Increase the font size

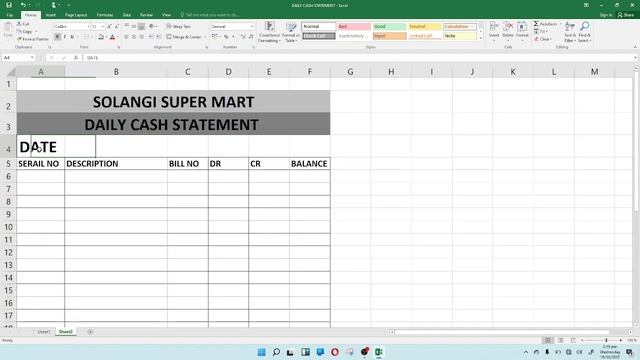(x=109, y=27)
